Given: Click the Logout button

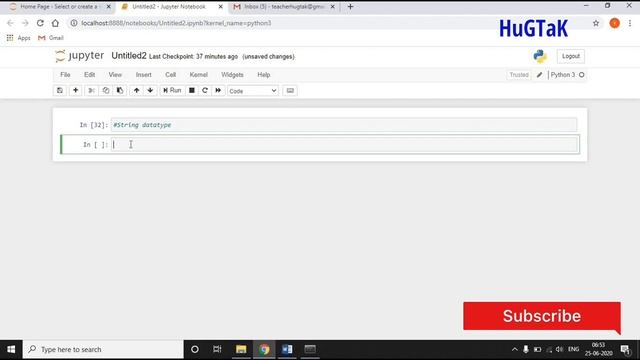Looking at the screenshot, I should pyautogui.click(x=571, y=56).
